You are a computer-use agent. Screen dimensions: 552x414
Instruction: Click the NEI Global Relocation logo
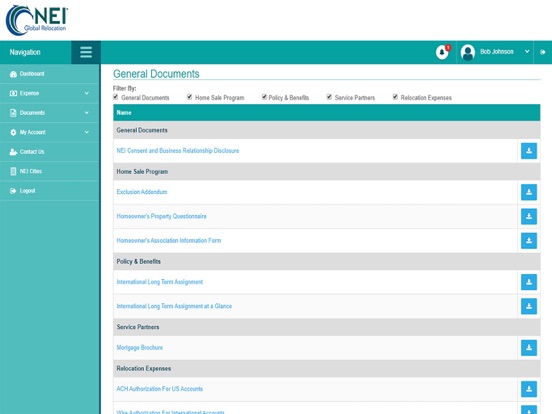point(37,20)
